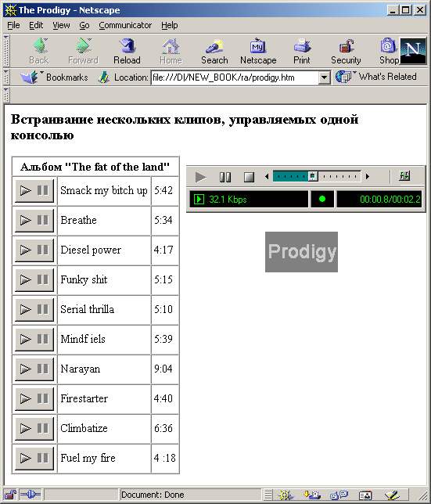Viewport: 431px width, 504px height.
Task: Pause the Breathe track
Action: (43, 220)
